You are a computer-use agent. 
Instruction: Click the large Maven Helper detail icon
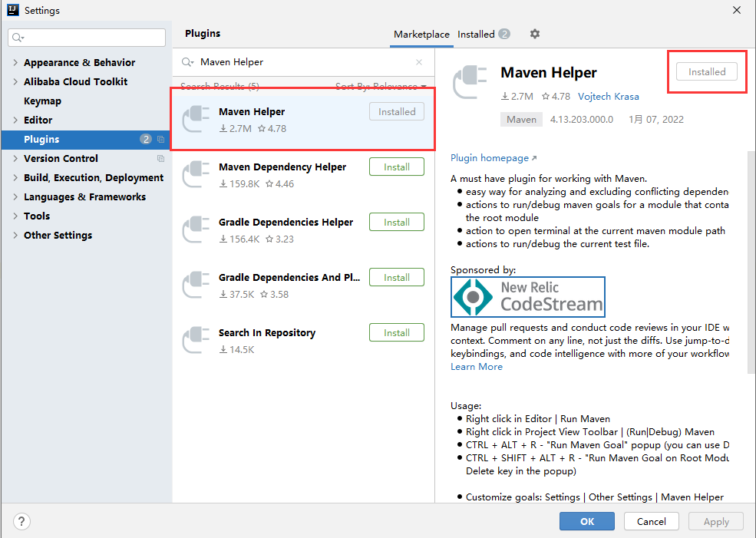470,82
